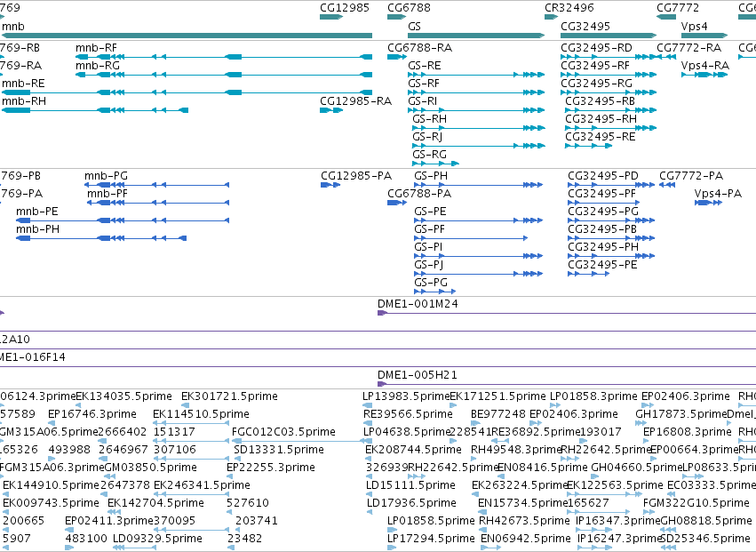The height and width of the screenshot is (552, 756).
Task: Select the mnb-RG transcript label
Action: [98, 66]
